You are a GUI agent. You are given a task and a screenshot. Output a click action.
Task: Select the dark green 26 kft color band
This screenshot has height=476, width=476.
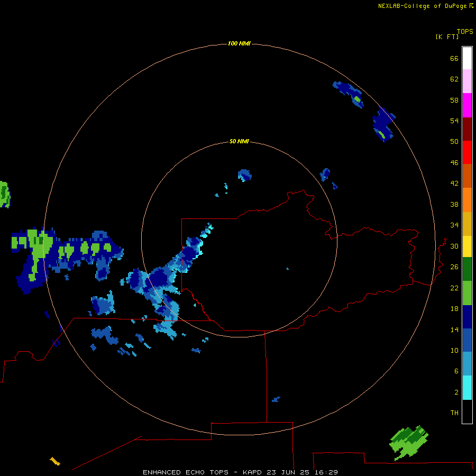[x=467, y=269]
